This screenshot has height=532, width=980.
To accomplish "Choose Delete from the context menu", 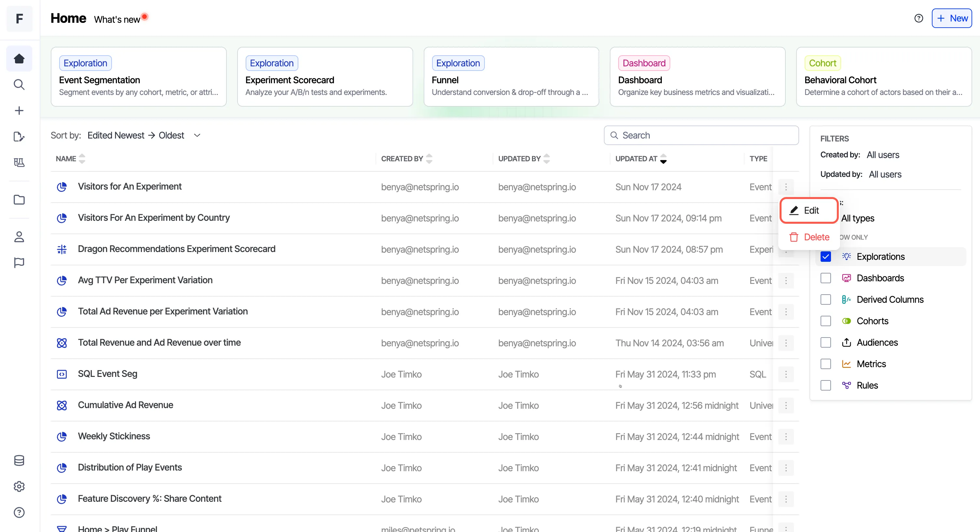I will 809,237.
